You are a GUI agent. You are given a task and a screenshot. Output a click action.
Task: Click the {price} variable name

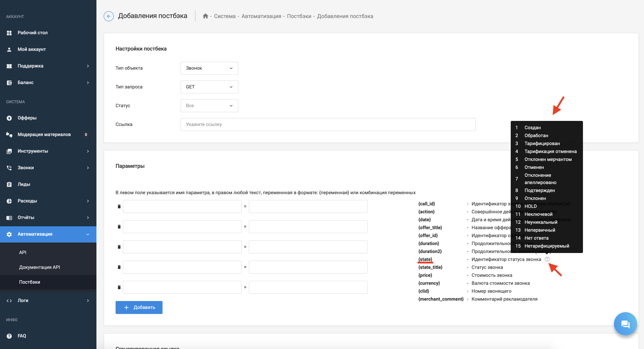click(425, 275)
